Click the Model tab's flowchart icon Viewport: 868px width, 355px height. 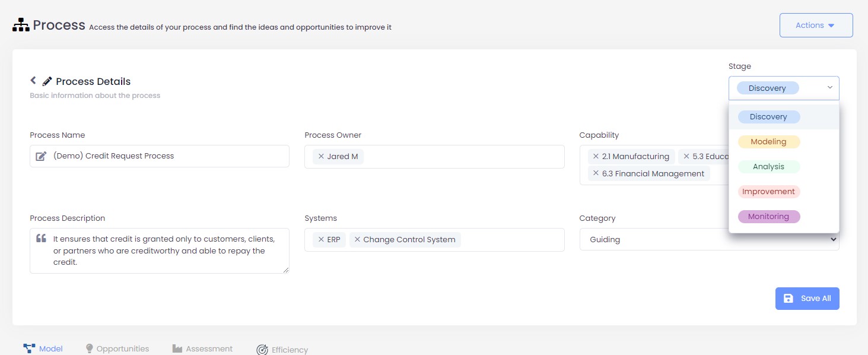point(28,348)
